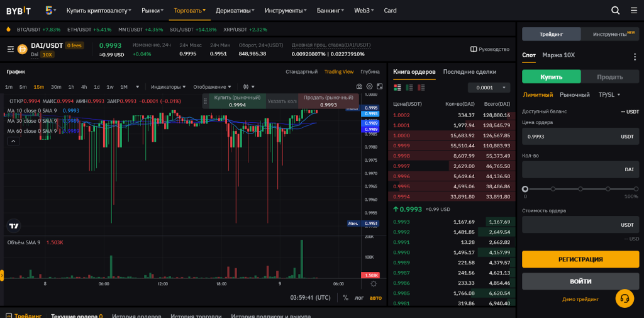This screenshot has width=644, height=318.
Task: Show only buy orders in the order book
Action: point(409,88)
